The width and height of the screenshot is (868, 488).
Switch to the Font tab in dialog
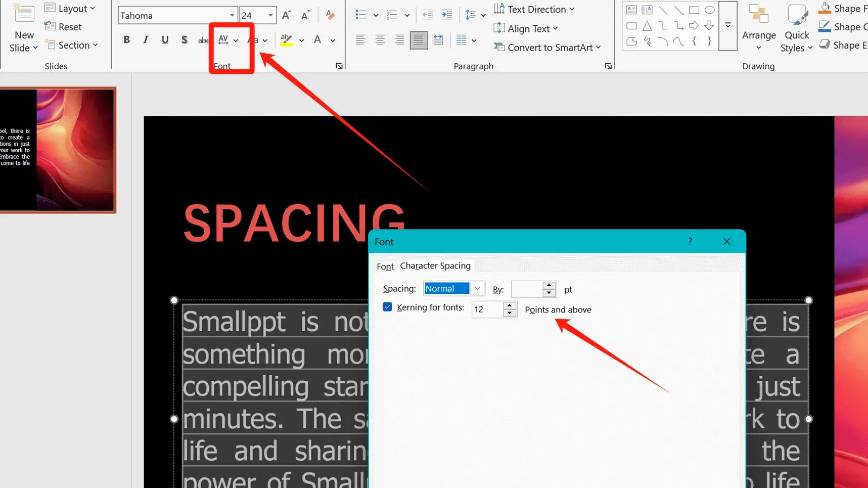385,267
